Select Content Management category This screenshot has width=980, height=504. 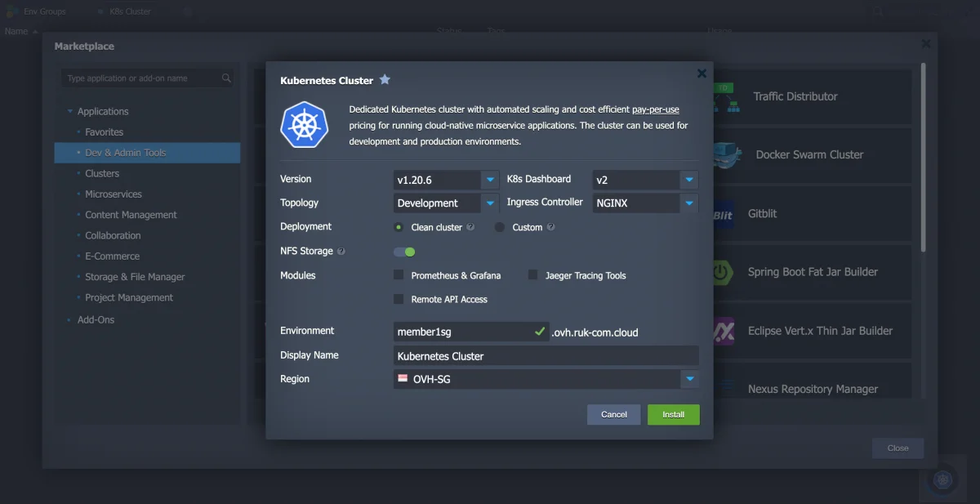tap(131, 215)
